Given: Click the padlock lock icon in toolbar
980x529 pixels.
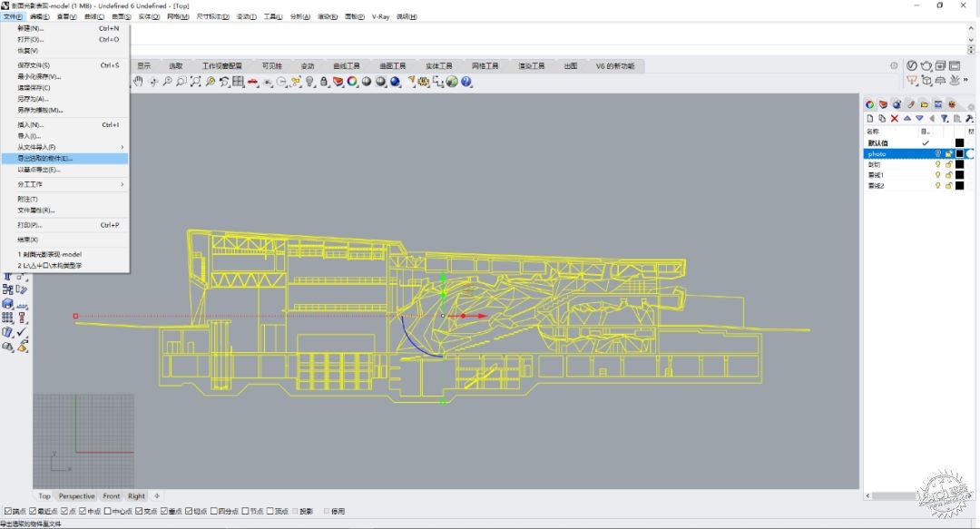Looking at the screenshot, I should click(324, 82).
